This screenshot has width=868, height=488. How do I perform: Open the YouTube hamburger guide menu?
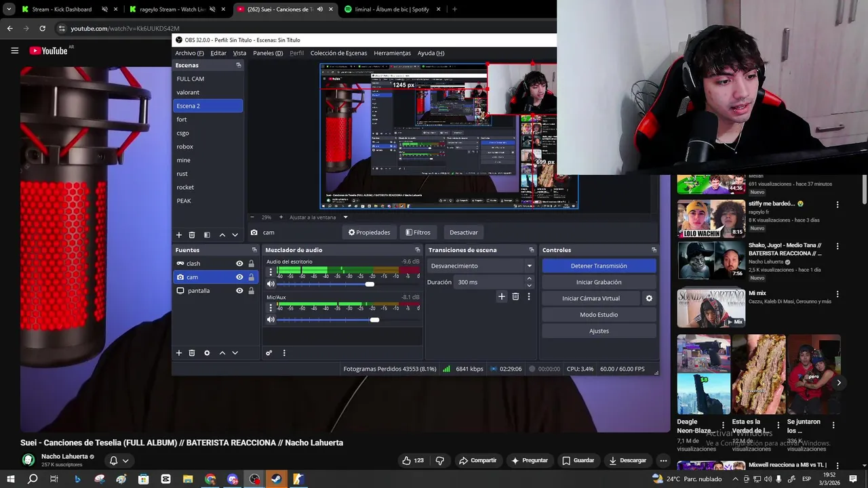[14, 51]
